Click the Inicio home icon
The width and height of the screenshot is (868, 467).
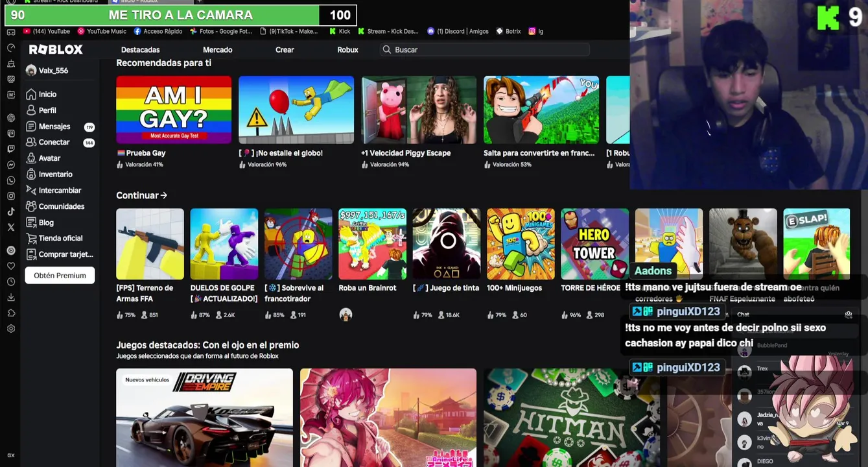(x=30, y=94)
